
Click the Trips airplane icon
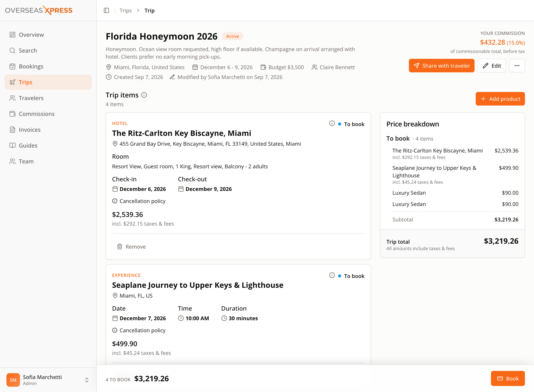tap(12, 82)
